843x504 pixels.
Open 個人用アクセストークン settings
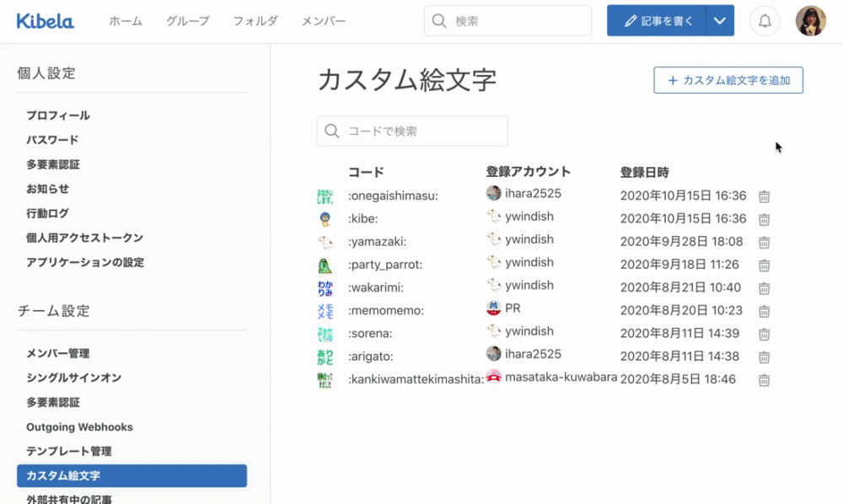click(x=84, y=238)
